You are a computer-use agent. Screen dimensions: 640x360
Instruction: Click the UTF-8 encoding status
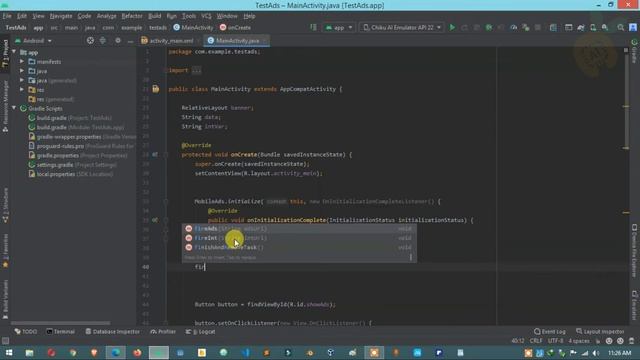point(556,341)
